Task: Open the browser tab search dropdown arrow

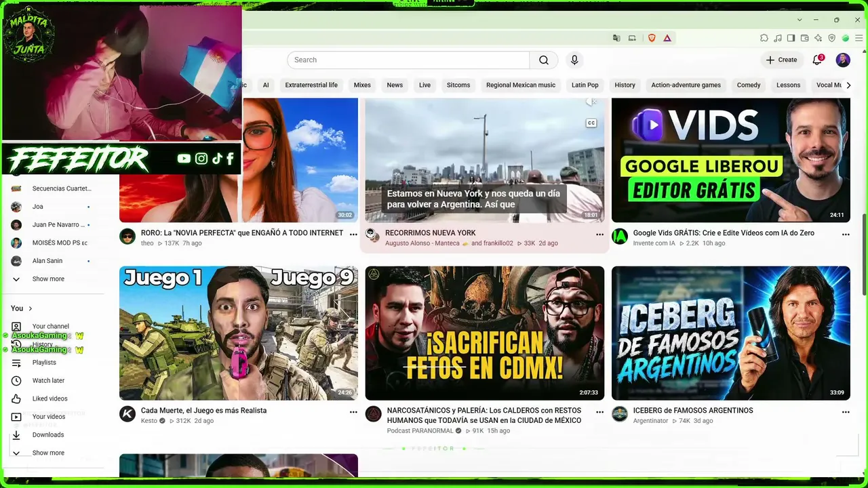Action: [x=800, y=20]
